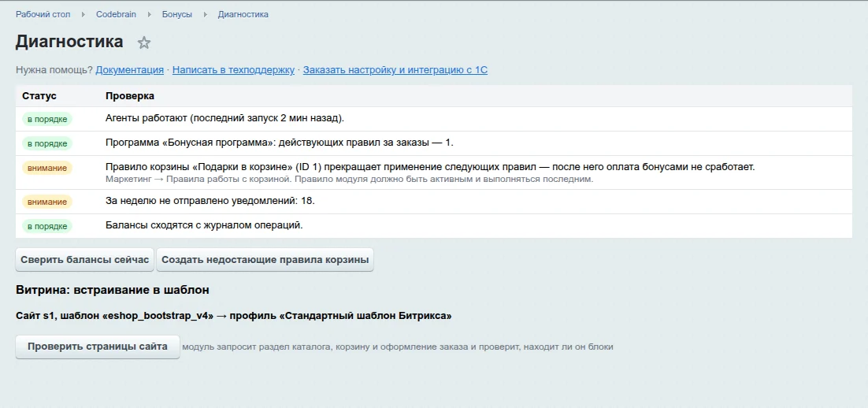The width and height of the screenshot is (868, 408).
Task: Click status badge in Агенты работают row
Action: (47, 120)
